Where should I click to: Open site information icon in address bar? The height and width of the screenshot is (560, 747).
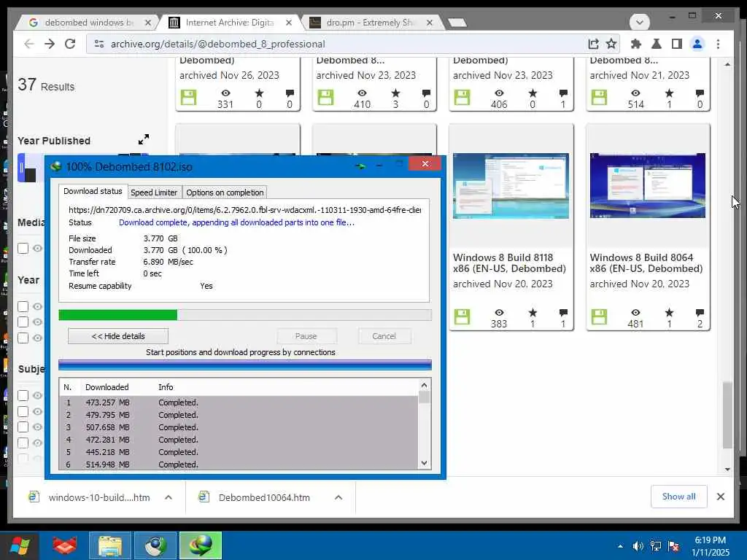[x=99, y=44]
